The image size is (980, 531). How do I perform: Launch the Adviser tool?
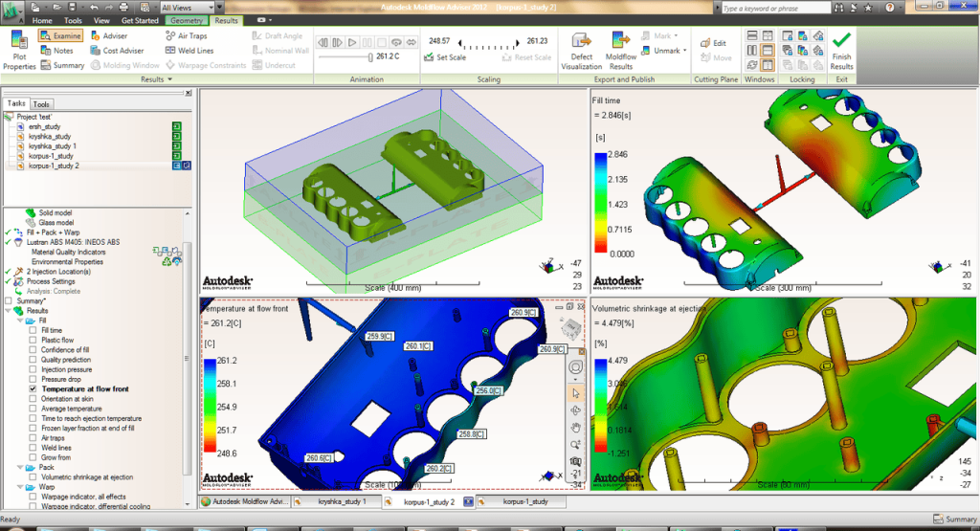[109, 35]
